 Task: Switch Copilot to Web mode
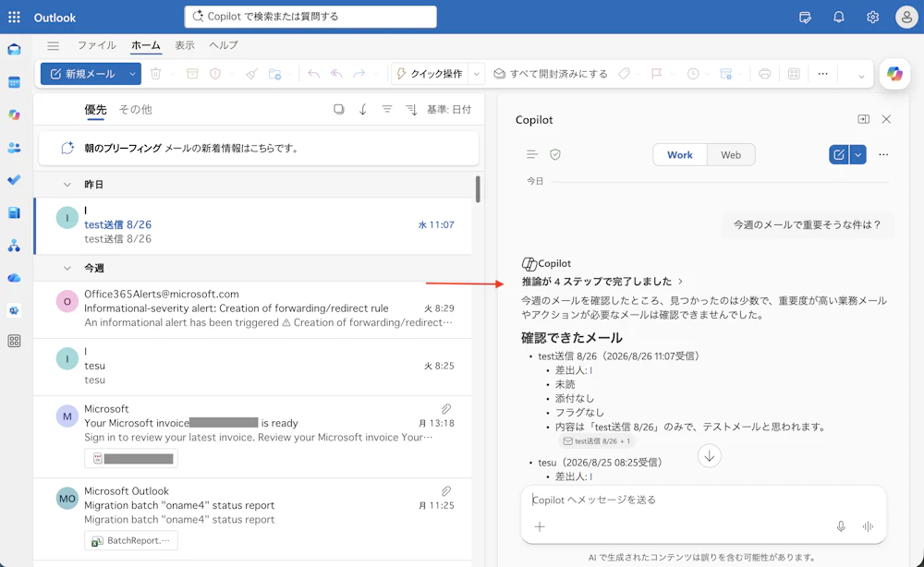[x=731, y=155]
